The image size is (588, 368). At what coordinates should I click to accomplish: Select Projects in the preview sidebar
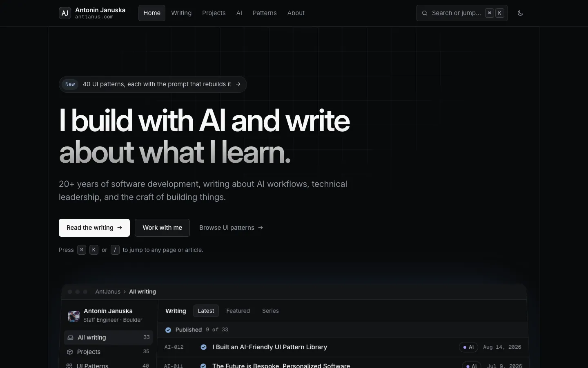coord(109,352)
